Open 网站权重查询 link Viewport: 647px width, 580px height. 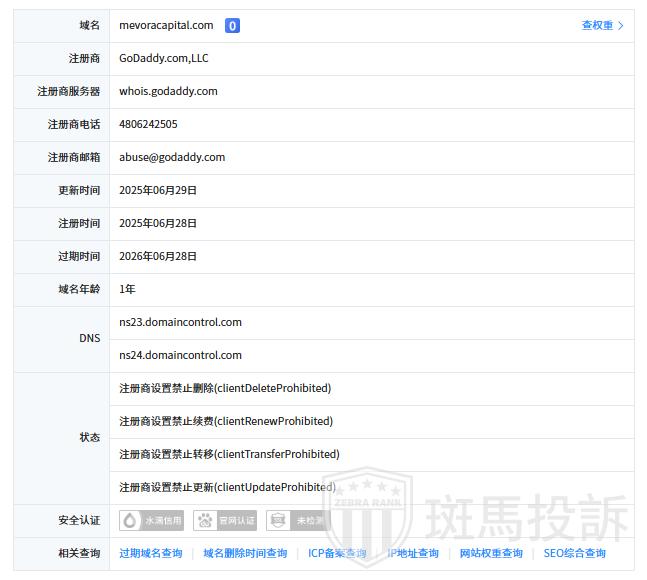point(491,553)
